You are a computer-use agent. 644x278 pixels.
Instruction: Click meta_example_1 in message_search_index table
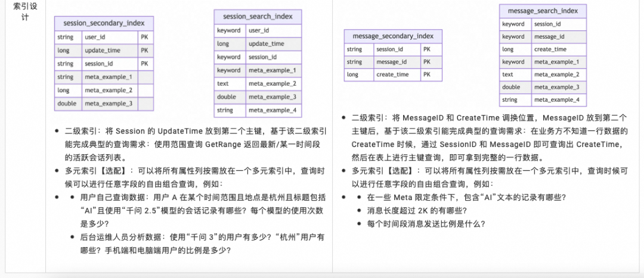pyautogui.click(x=556, y=62)
